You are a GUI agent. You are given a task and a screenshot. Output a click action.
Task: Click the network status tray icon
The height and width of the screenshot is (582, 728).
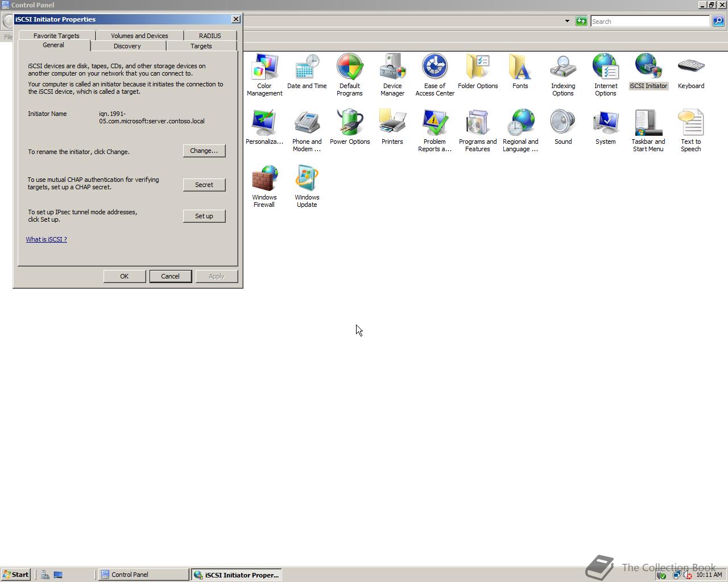point(677,575)
